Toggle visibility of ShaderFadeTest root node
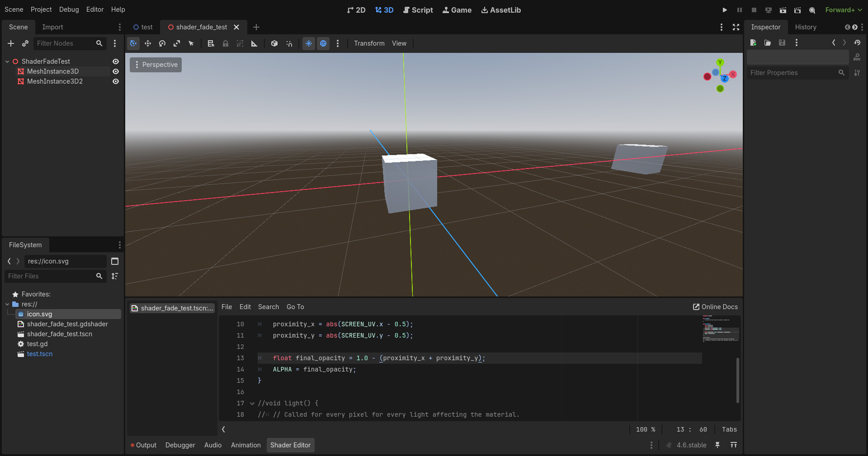Image resolution: width=868 pixels, height=456 pixels. (x=116, y=61)
